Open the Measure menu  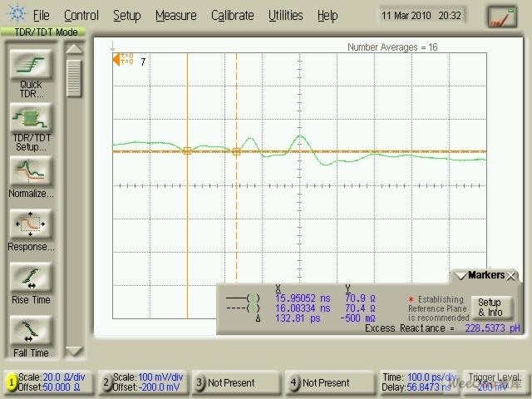175,15
